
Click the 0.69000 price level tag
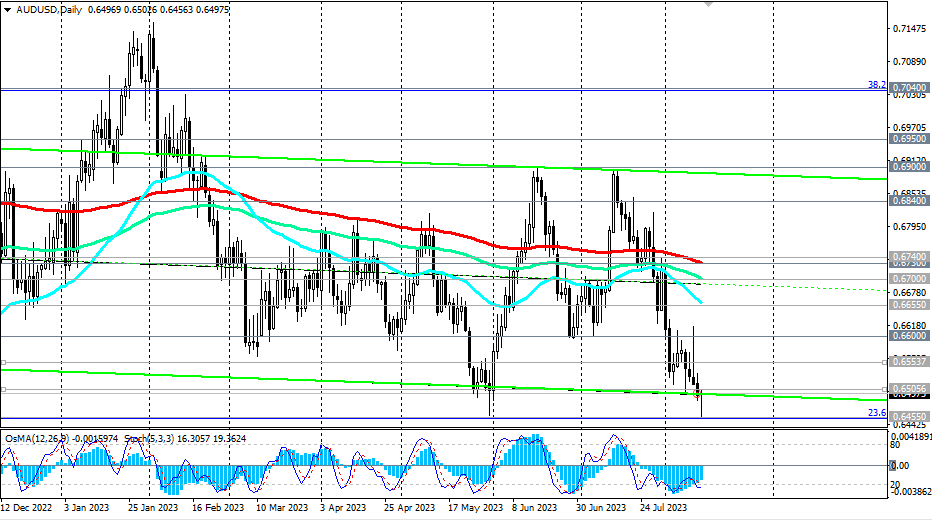pyautogui.click(x=909, y=167)
